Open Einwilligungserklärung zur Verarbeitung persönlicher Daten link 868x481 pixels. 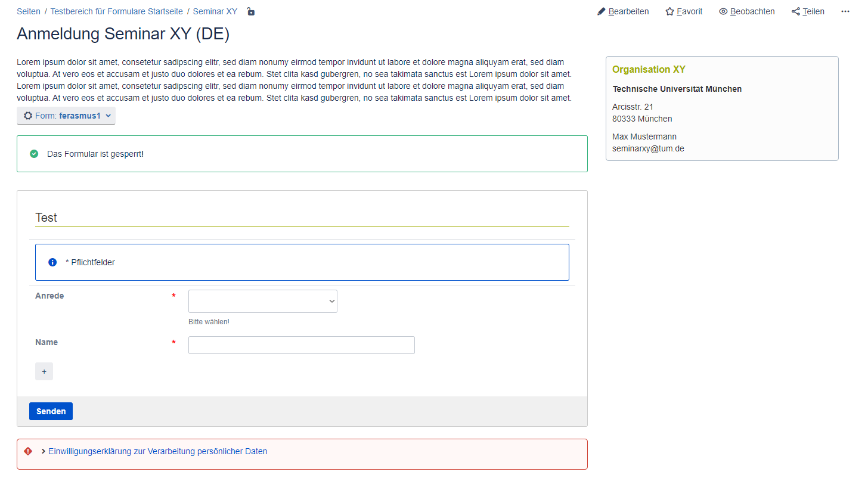[x=157, y=451]
